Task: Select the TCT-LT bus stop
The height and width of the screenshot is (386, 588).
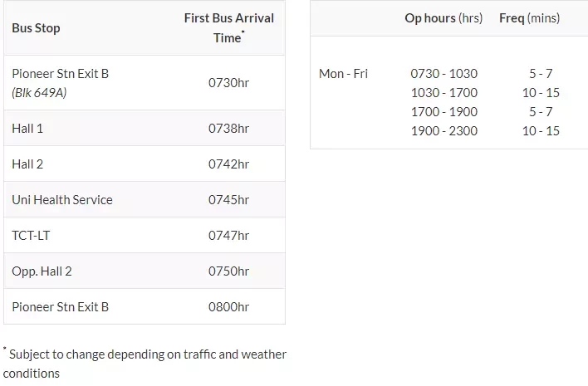Action: coord(31,236)
